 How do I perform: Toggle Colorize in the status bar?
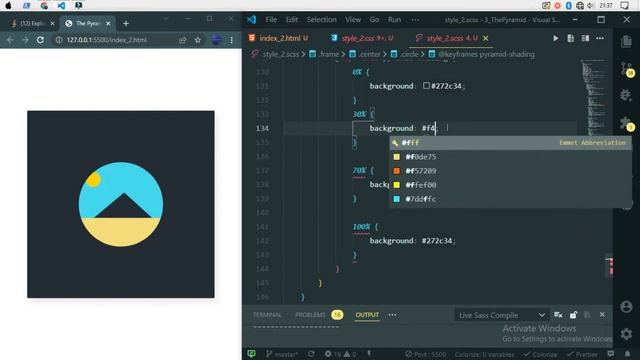[540, 354]
